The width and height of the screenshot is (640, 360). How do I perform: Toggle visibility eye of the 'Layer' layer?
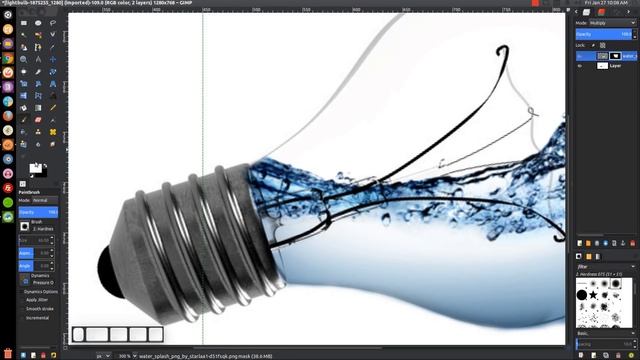coord(580,66)
